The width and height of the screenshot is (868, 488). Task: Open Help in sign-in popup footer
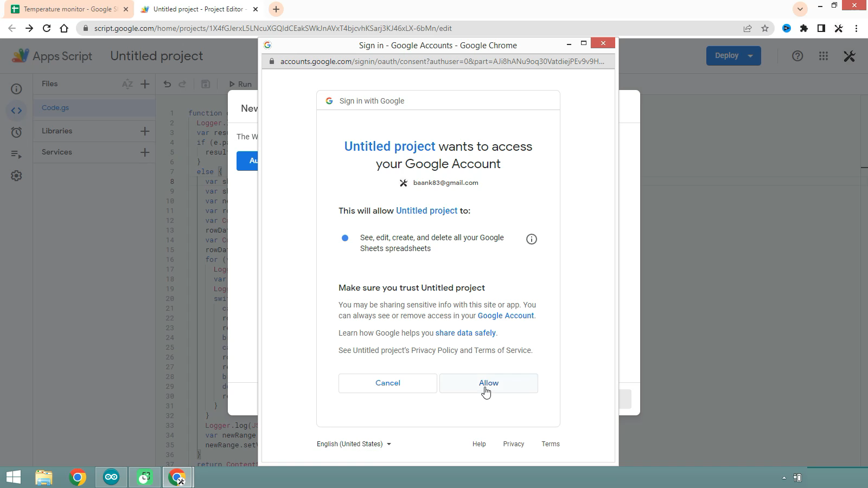479,444
